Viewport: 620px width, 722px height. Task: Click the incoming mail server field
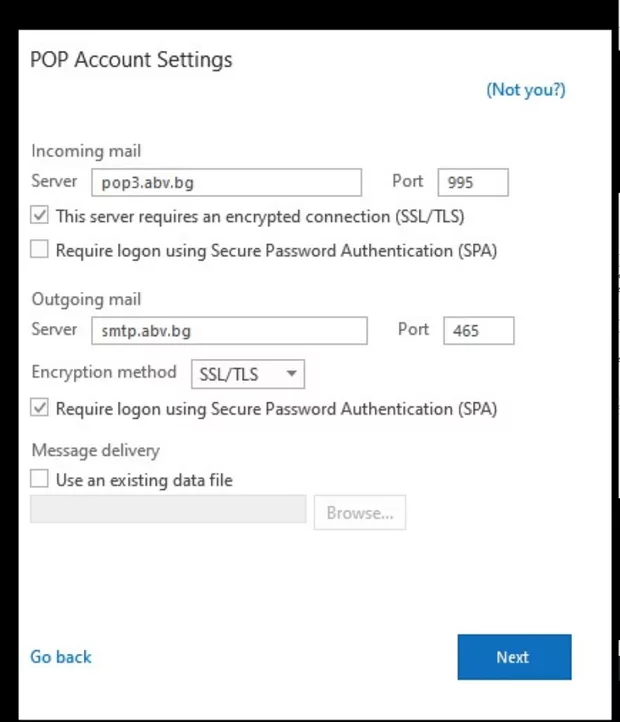[226, 183]
